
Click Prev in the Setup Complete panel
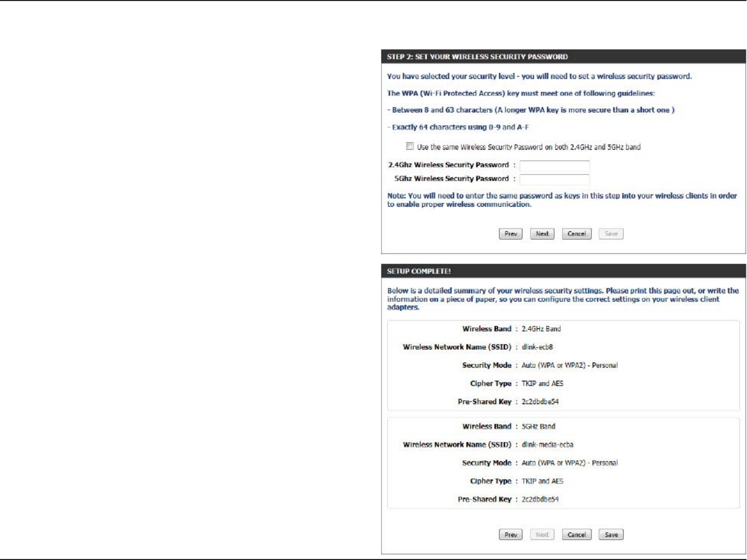pyautogui.click(x=511, y=535)
